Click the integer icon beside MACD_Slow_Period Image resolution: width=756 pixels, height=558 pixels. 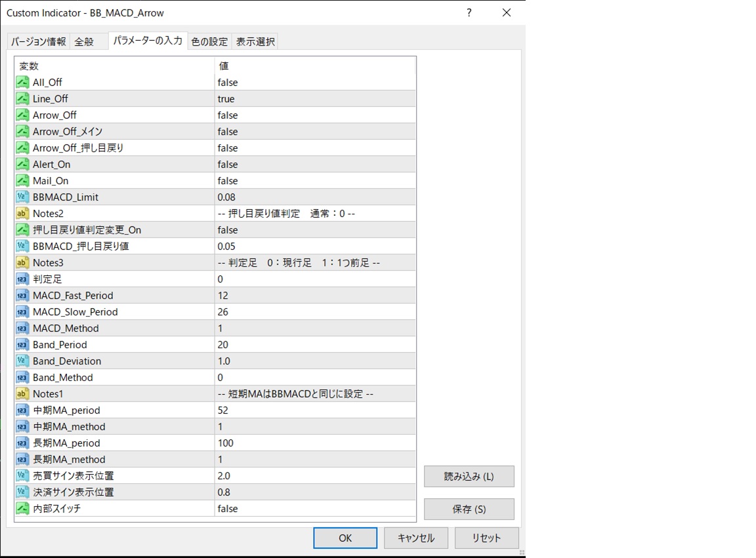(22, 311)
